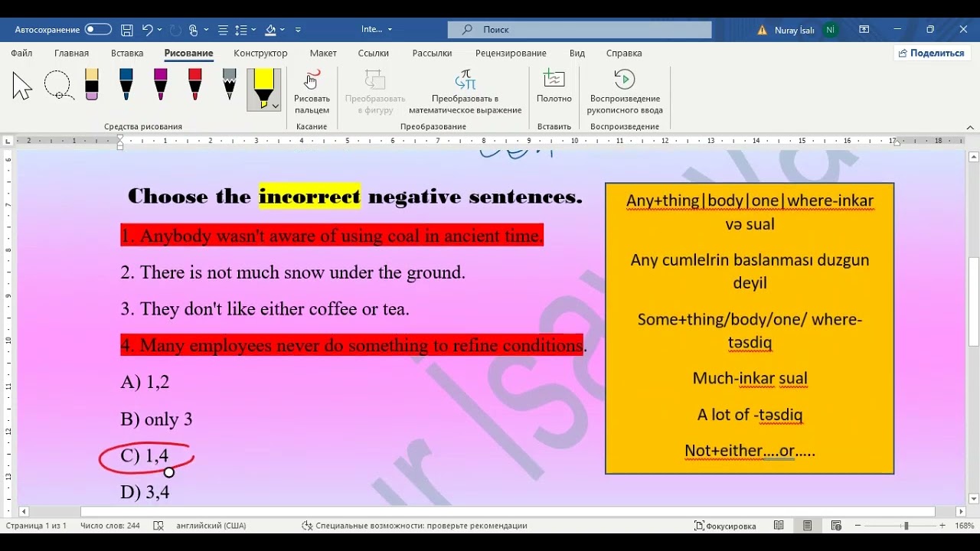Switch to the Вставка tab
The image size is (980, 551).
[127, 53]
